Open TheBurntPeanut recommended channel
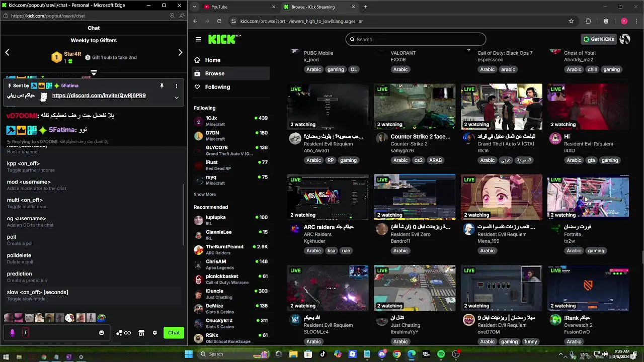Viewport: 644px width, 362px height. (230, 249)
